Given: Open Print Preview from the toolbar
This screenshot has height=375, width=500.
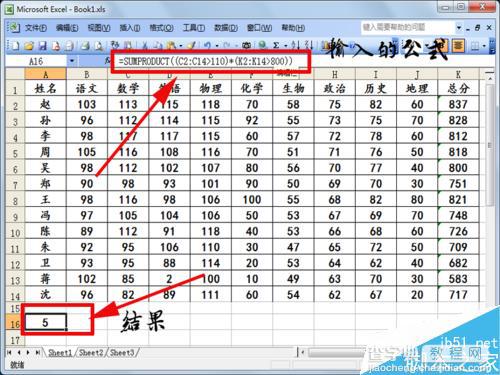Looking at the screenshot, I should (x=99, y=46).
